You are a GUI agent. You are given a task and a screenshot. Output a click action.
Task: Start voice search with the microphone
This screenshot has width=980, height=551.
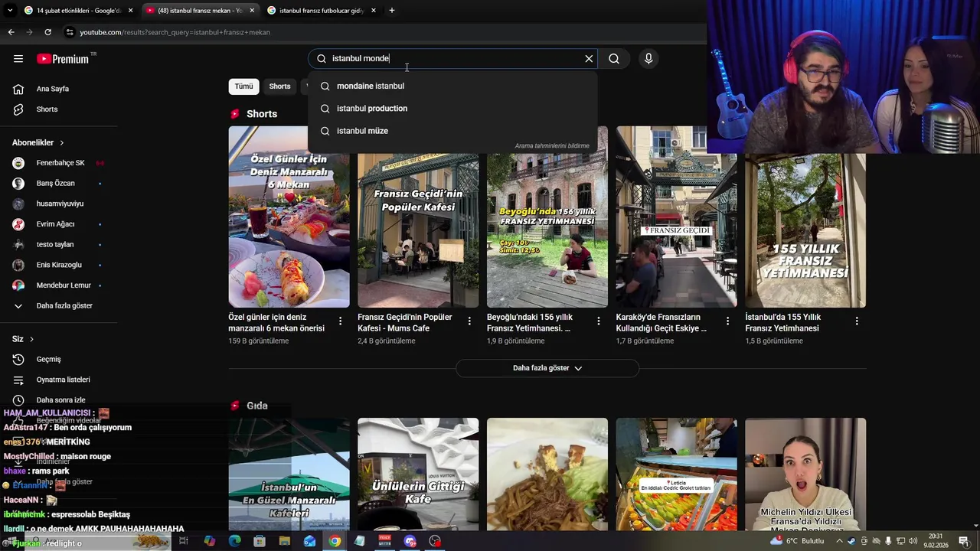point(648,59)
